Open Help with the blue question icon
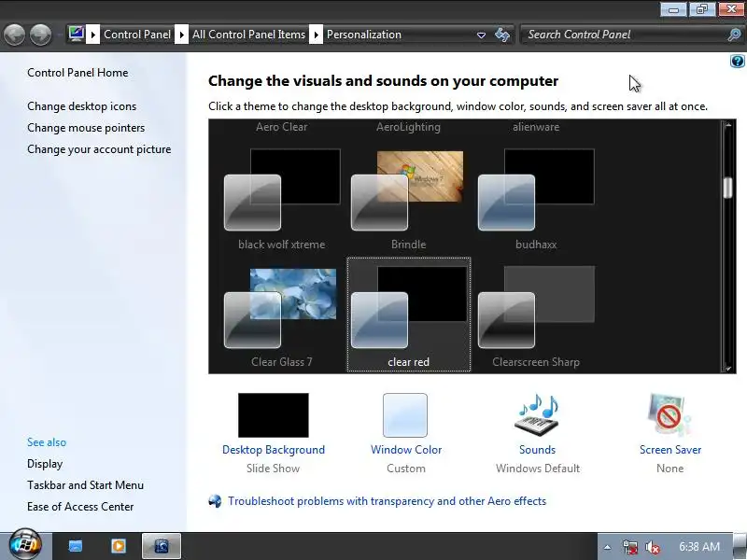 737,61
